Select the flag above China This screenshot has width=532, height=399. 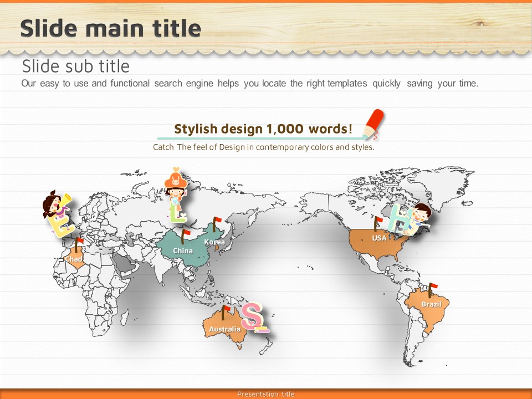point(184,234)
